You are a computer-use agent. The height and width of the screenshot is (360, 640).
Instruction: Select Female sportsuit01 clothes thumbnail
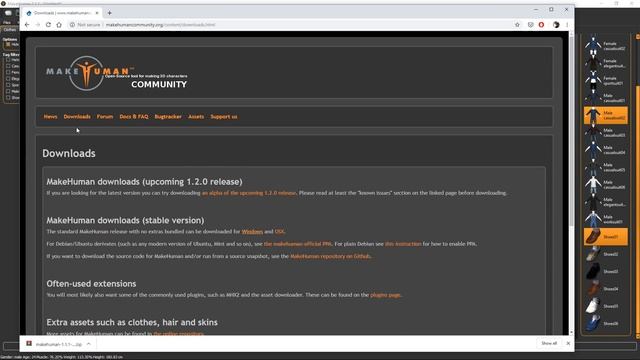coord(606,80)
